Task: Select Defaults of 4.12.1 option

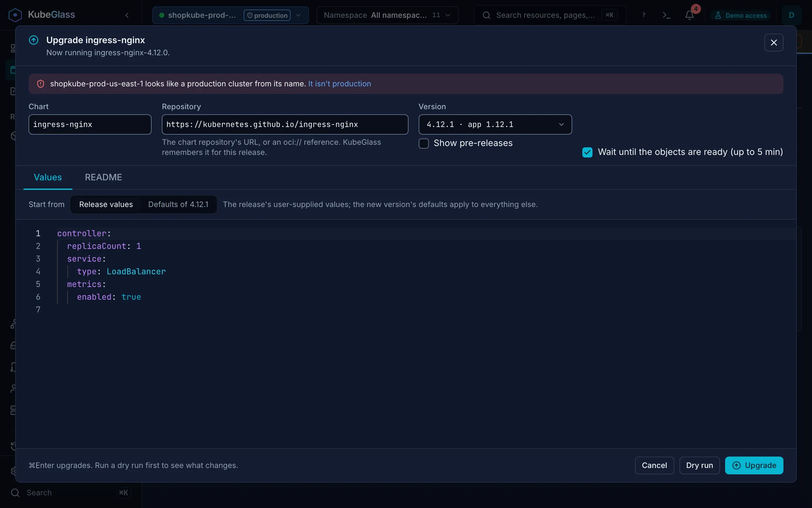Action: point(178,204)
